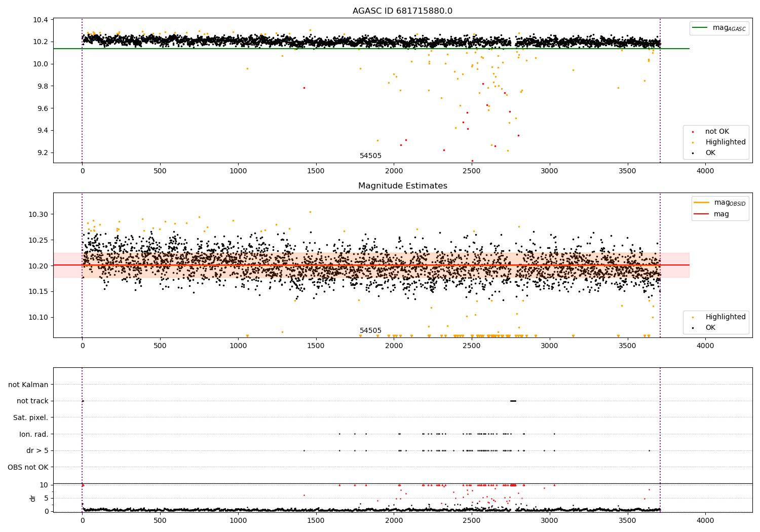The height and width of the screenshot is (532, 760).
Task: Click the red 'not OK' point near 1420
Action: (304, 88)
